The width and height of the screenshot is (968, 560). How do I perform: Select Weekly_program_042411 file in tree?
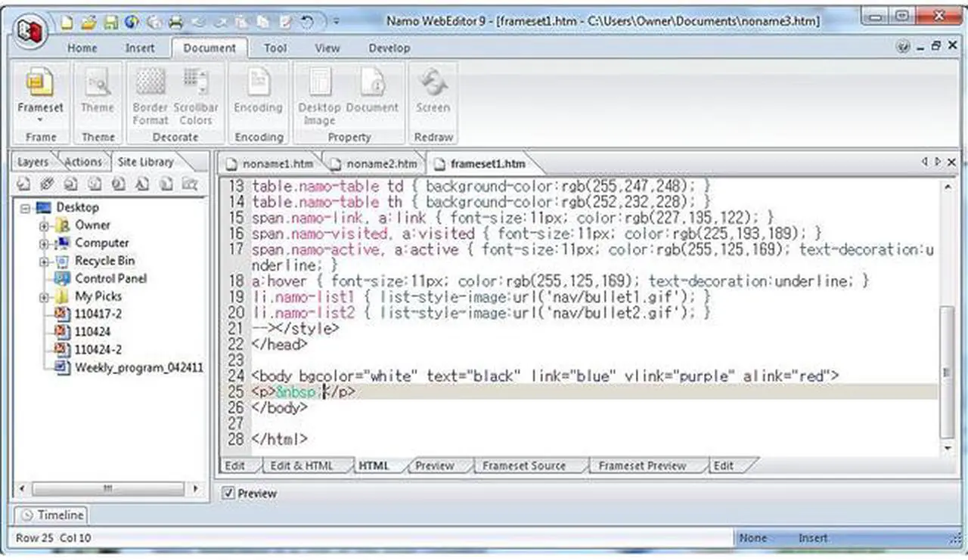coord(139,367)
